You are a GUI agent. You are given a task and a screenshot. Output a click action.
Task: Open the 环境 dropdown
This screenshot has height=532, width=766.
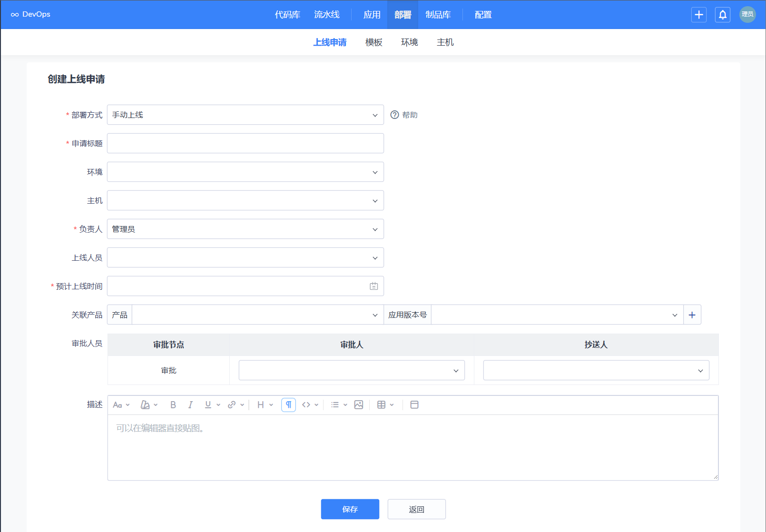(x=246, y=172)
